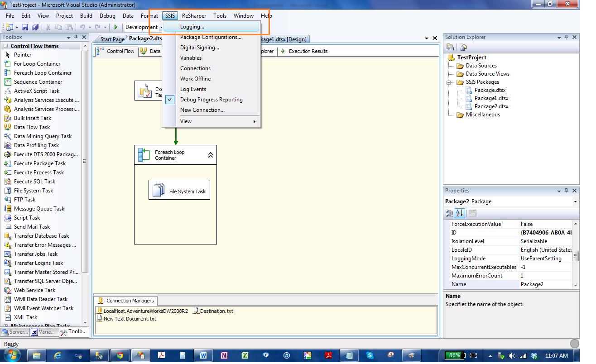This screenshot has height=364, width=596.
Task: Click the Alphabetical sort icon in Properties
Action: point(460,213)
